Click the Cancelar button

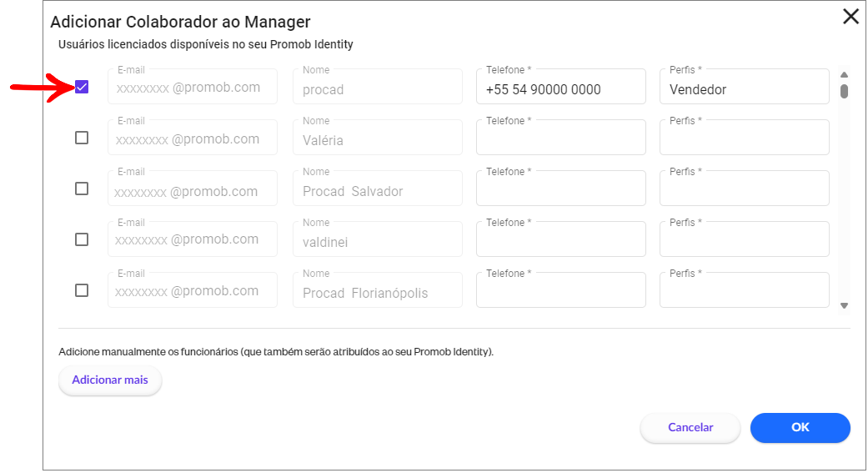point(690,428)
